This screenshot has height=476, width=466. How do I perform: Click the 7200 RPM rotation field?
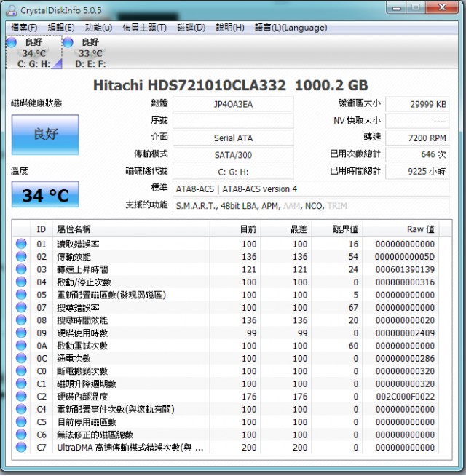pyautogui.click(x=417, y=138)
